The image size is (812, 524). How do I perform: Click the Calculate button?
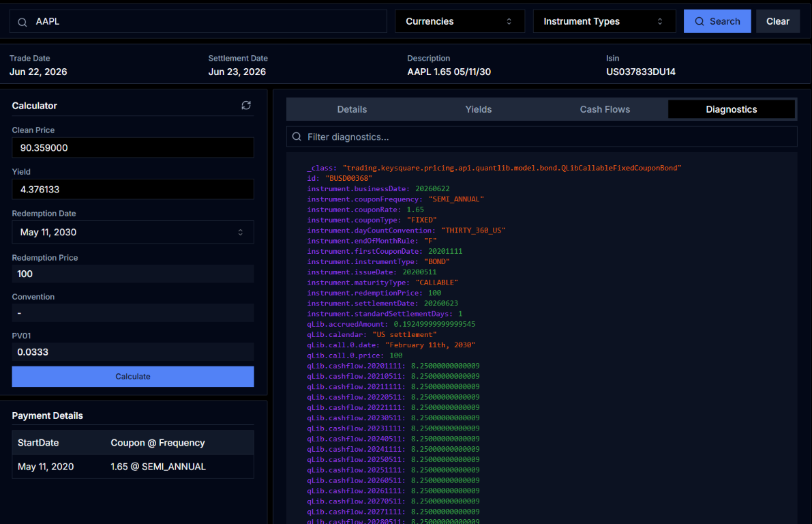click(133, 377)
